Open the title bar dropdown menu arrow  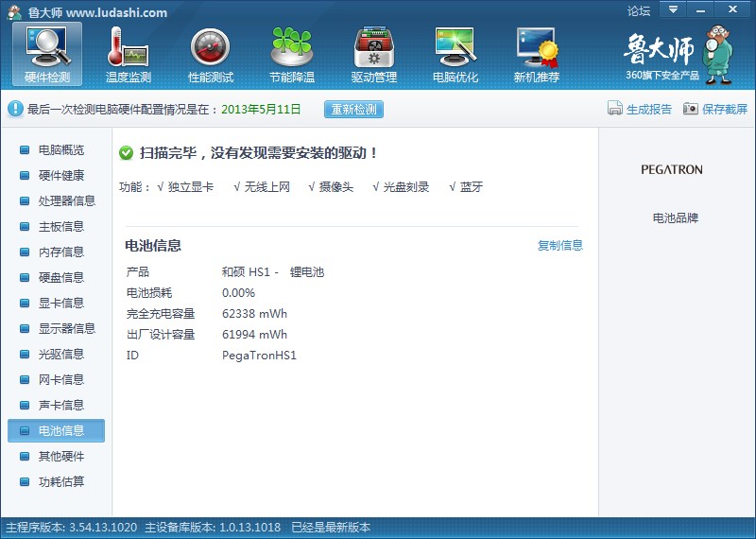[673, 9]
